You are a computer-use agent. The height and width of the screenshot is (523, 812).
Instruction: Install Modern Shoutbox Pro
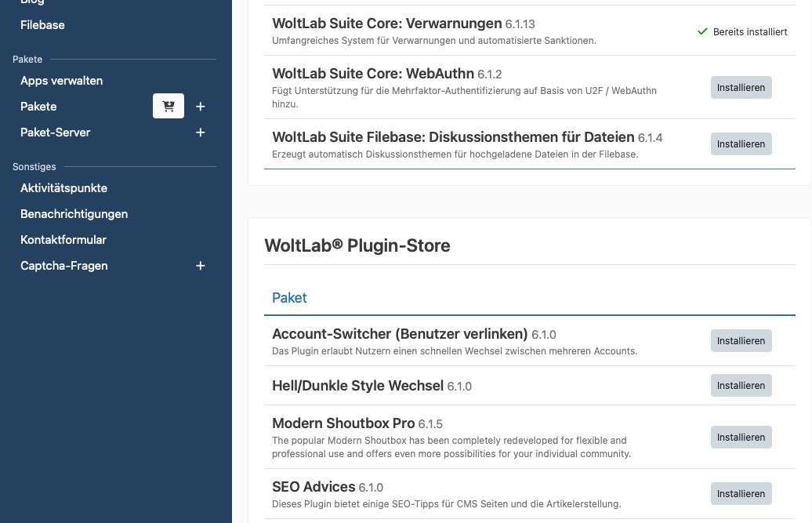(x=741, y=438)
